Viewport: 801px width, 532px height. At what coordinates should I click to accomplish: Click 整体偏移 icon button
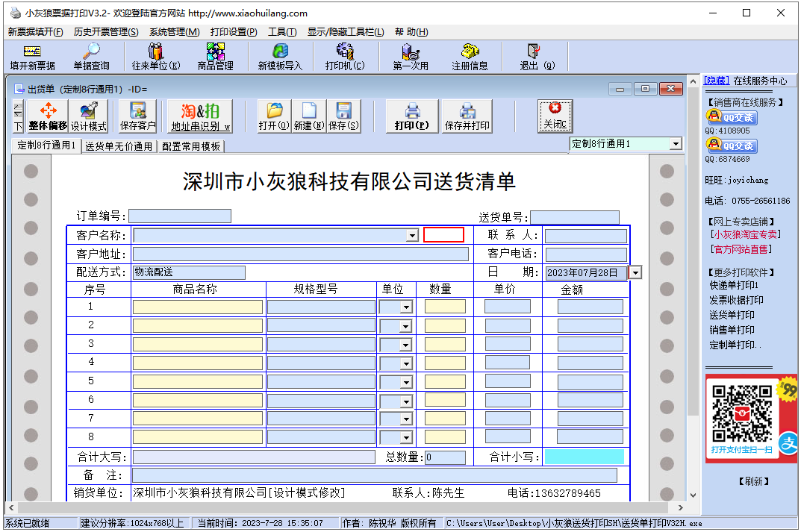pyautogui.click(x=48, y=116)
